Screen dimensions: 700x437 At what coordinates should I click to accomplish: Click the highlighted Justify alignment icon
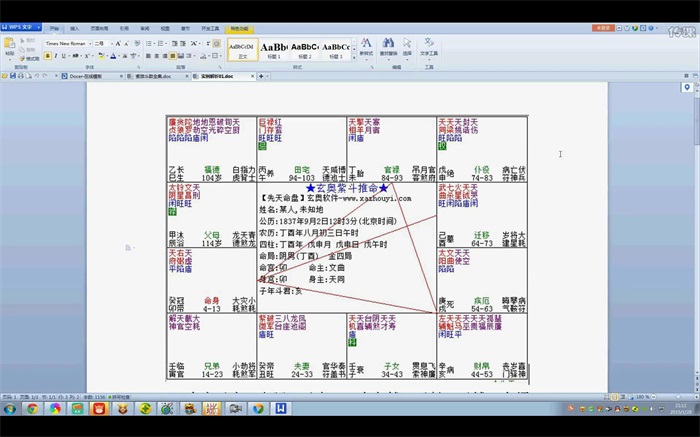click(172, 56)
